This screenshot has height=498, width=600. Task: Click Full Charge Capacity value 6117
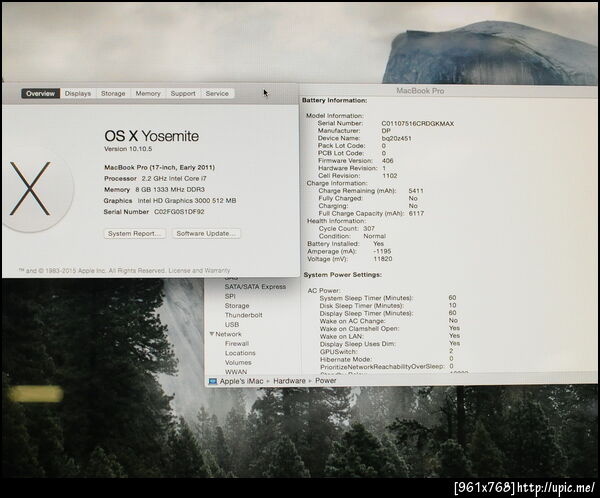click(416, 213)
